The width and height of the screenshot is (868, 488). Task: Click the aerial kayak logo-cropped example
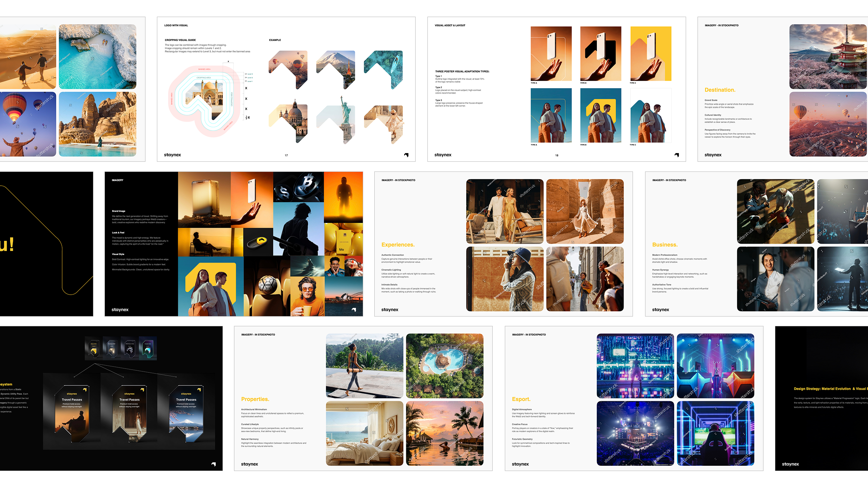[x=383, y=70]
